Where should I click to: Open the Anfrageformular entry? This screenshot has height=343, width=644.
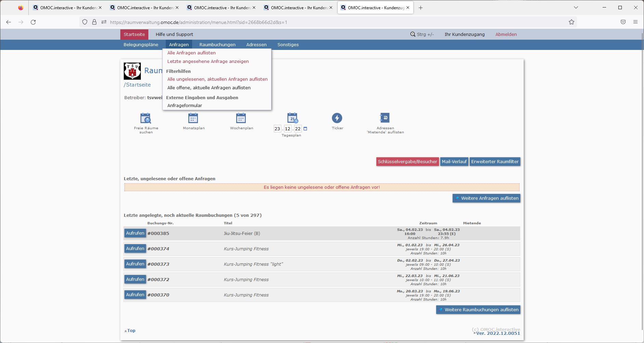[185, 105]
